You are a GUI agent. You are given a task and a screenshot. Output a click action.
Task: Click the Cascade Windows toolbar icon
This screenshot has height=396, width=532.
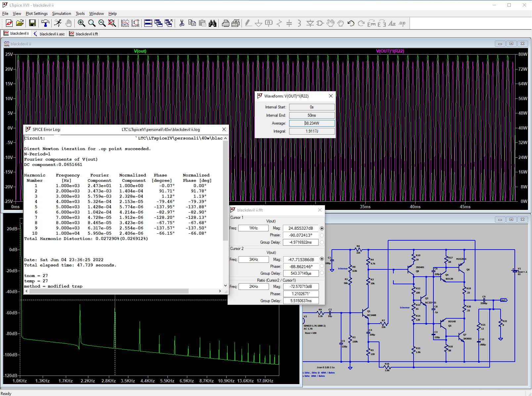click(x=158, y=23)
